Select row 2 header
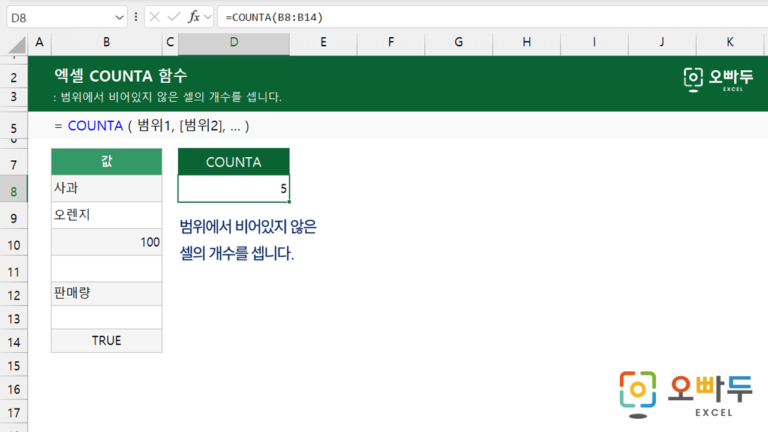 coord(14,77)
